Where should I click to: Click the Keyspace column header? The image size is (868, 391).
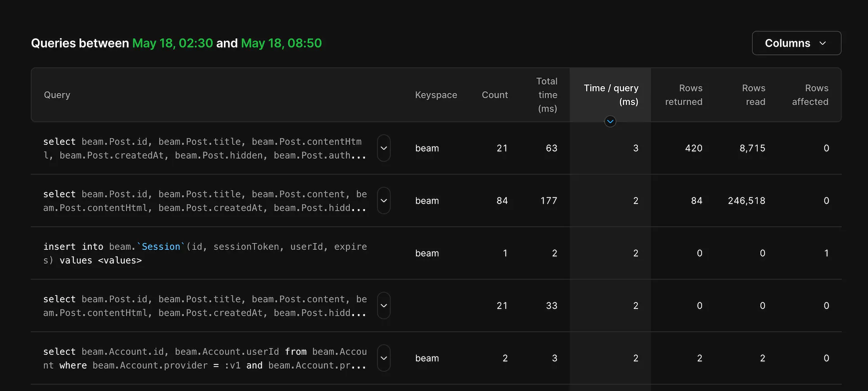click(x=436, y=95)
